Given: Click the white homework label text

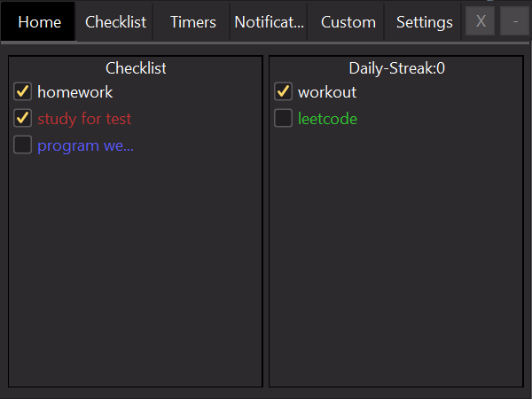Looking at the screenshot, I should [x=75, y=92].
